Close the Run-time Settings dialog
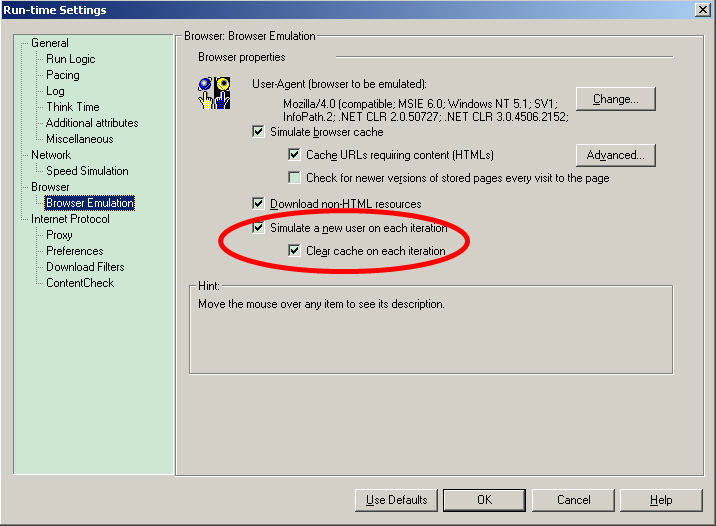This screenshot has height=526, width=716. click(x=702, y=10)
